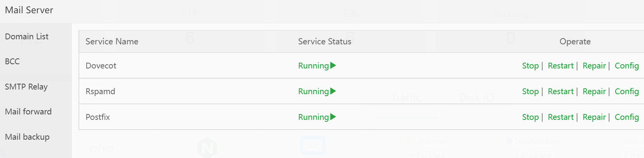Open Dovecot Config

[x=627, y=66]
